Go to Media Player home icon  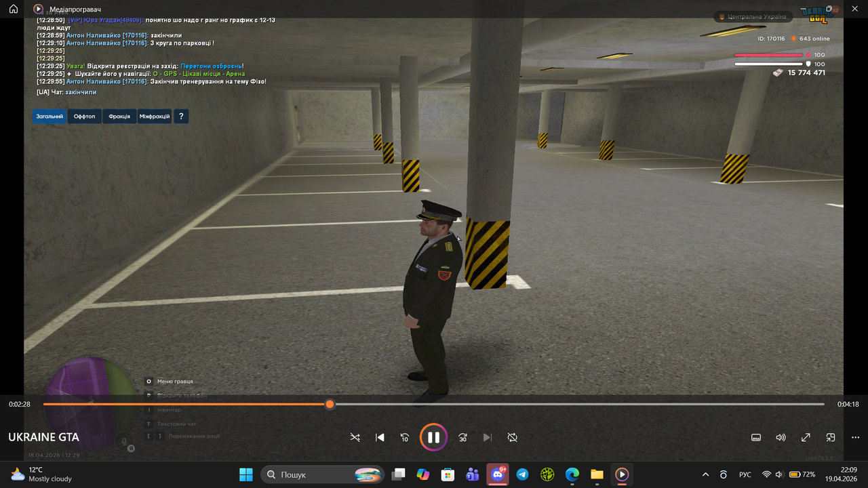[14, 9]
